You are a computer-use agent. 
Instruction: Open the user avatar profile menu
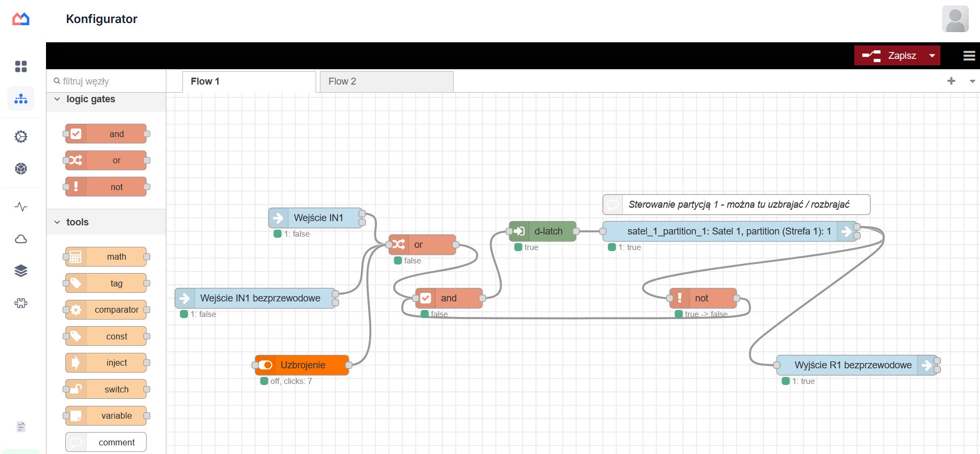[x=955, y=19]
